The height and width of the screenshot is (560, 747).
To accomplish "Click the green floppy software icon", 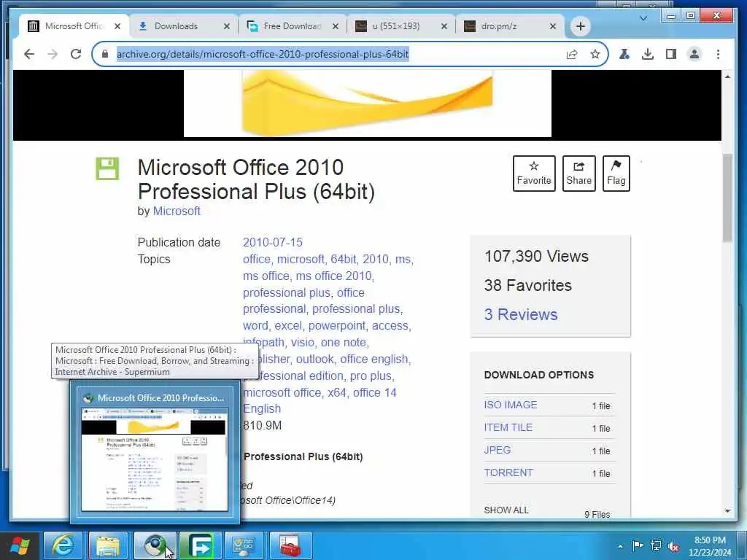I will click(x=107, y=168).
